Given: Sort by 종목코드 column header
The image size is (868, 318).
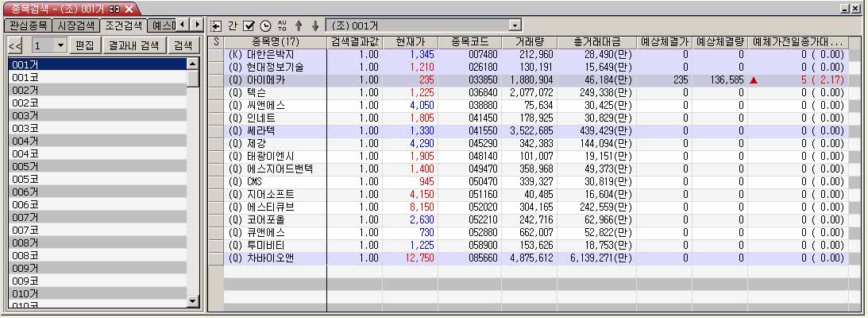Looking at the screenshot, I should pos(469,42).
